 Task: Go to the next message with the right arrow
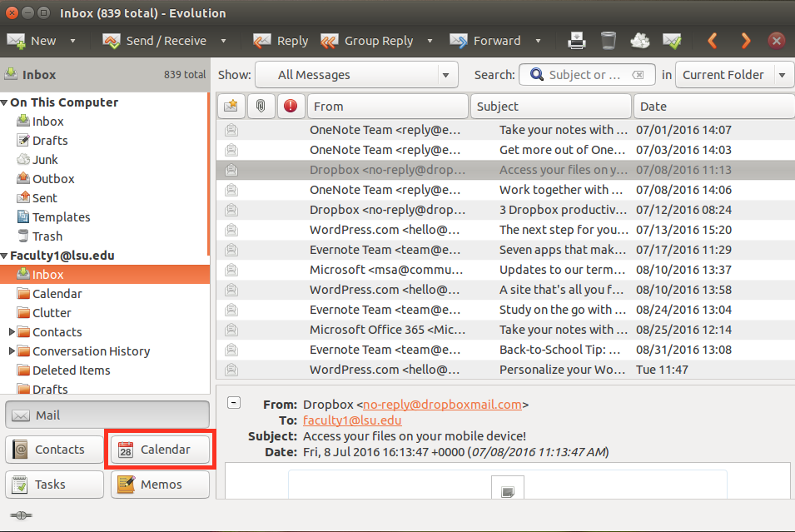[x=745, y=40]
